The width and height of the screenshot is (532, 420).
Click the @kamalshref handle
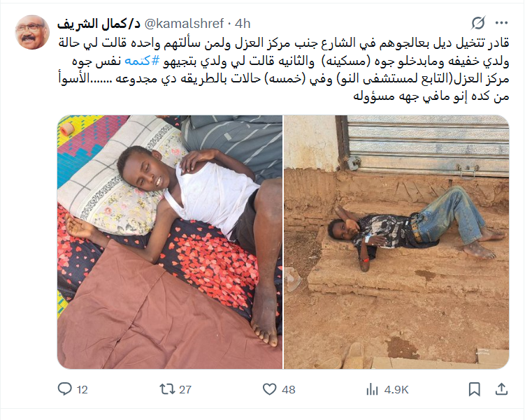pyautogui.click(x=185, y=24)
